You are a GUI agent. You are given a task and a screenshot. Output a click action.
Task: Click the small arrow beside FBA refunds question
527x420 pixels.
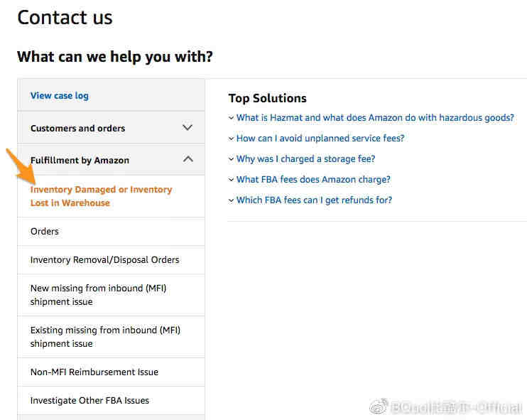[x=232, y=200]
